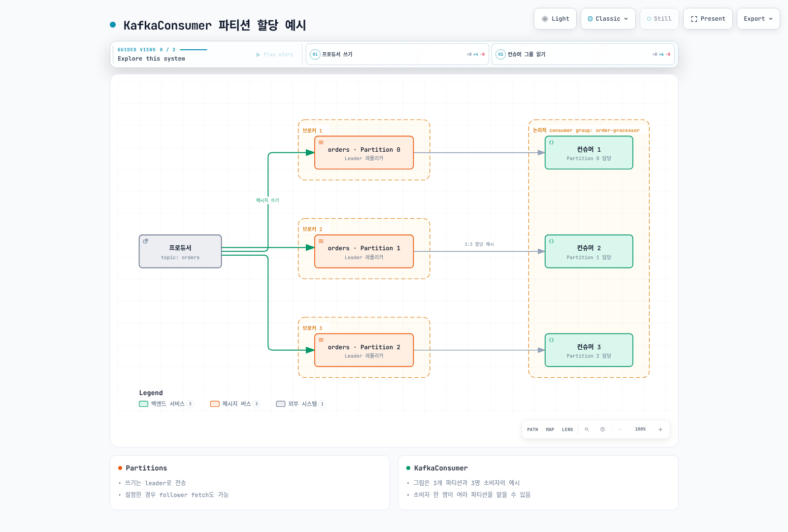Switch to MAP mode
The image size is (788, 532).
(550, 430)
